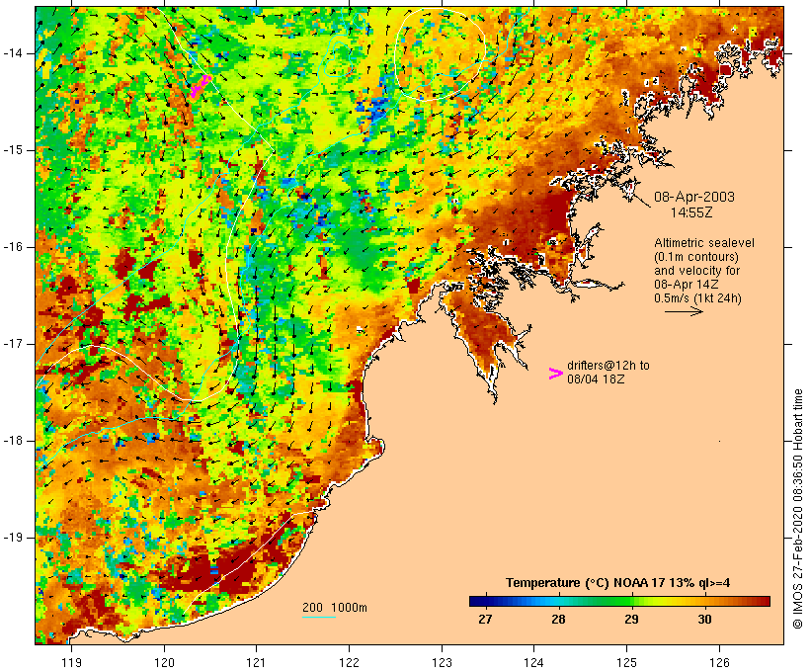
Task: Click the magenta drifters legend arrowhead
Action: [x=555, y=374]
